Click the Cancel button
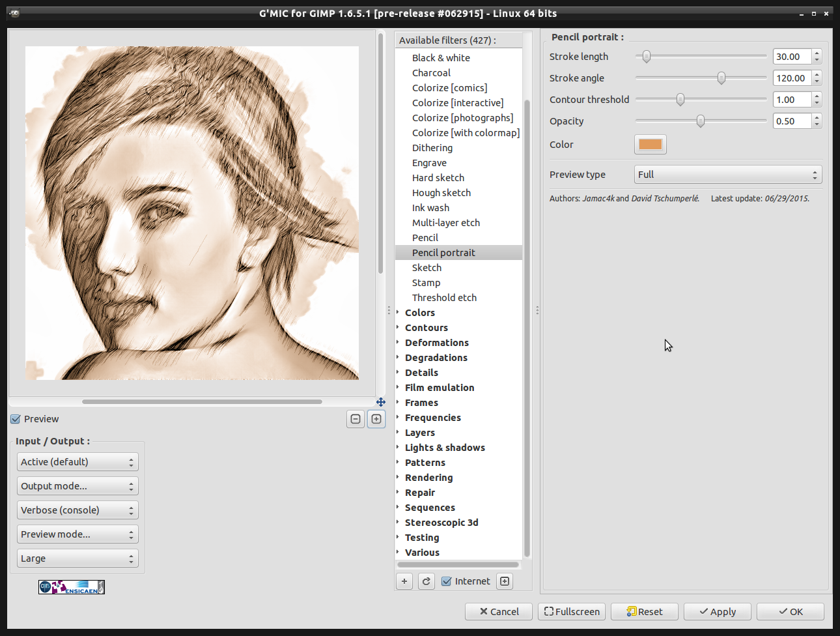Image resolution: width=840 pixels, height=636 pixels. click(x=499, y=612)
